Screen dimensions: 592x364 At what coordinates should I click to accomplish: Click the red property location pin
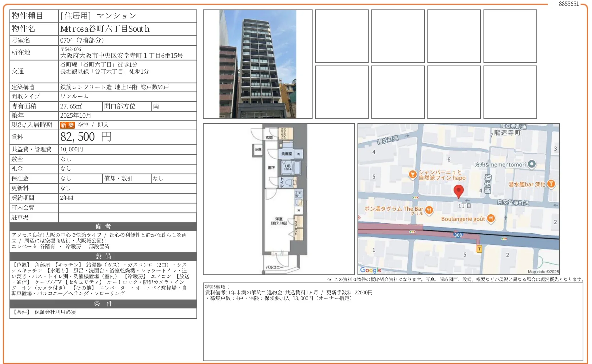pos(458,190)
